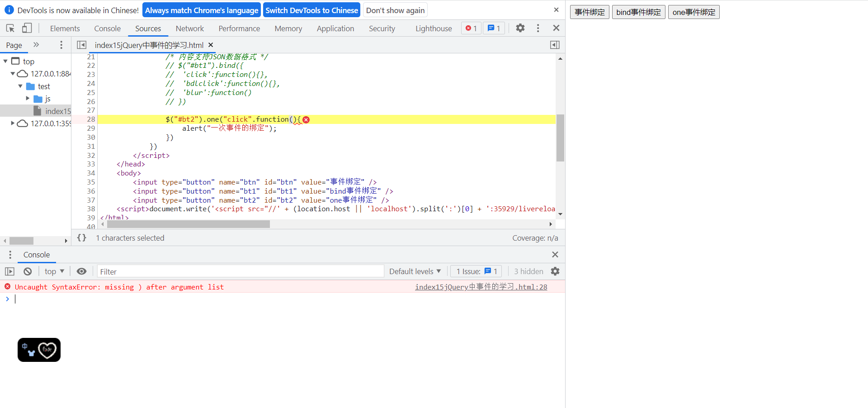
Task: Click scroll-right arrow of code horizontal scrollbar
Action: 550,224
